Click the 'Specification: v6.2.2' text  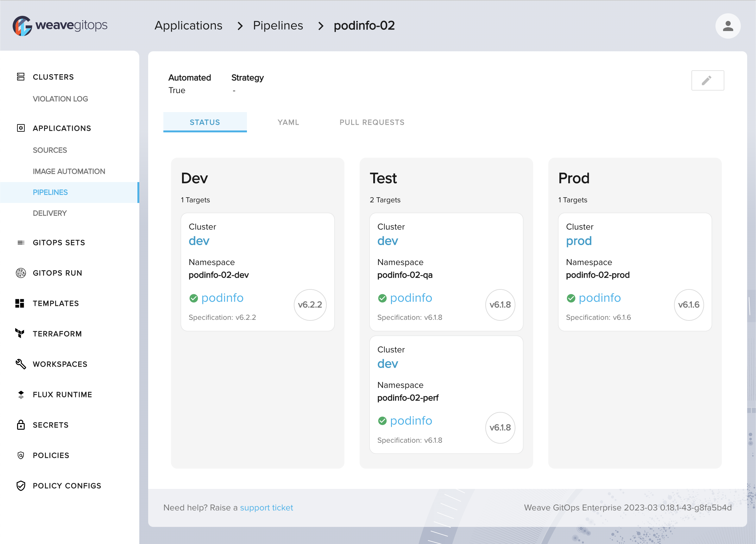click(x=222, y=317)
